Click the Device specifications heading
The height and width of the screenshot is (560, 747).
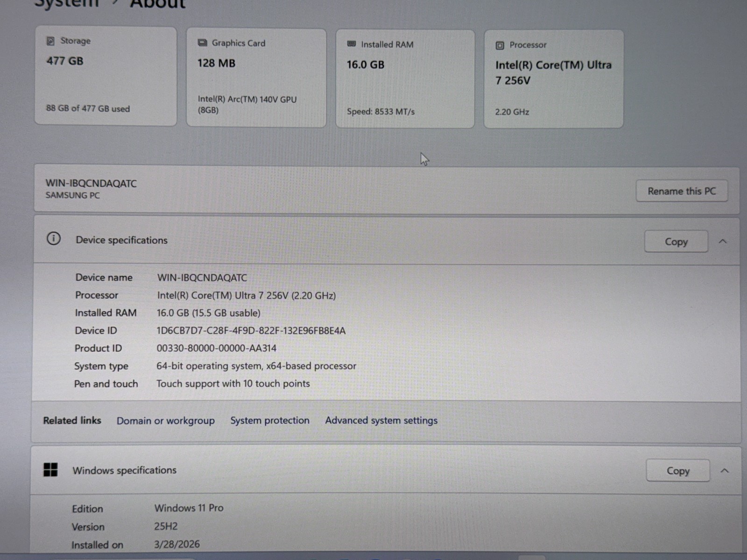click(x=121, y=240)
